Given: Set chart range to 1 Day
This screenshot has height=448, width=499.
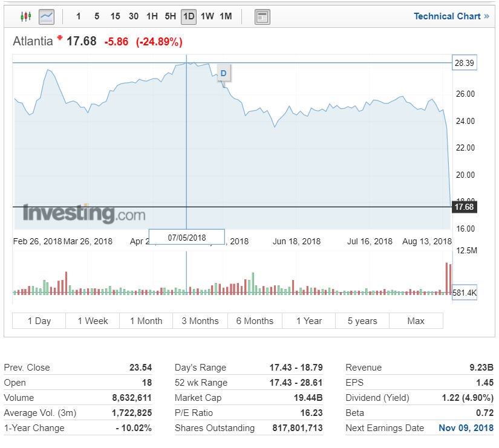Looking at the screenshot, I should (x=39, y=320).
